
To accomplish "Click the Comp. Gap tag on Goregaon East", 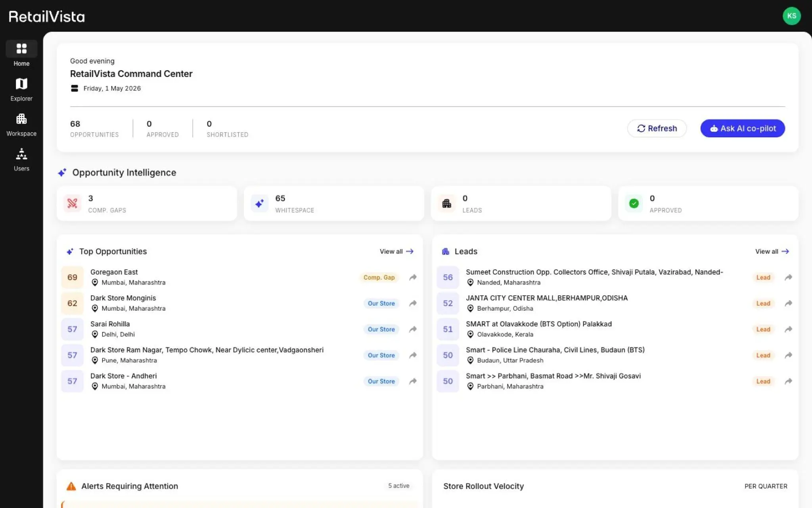I will point(379,277).
